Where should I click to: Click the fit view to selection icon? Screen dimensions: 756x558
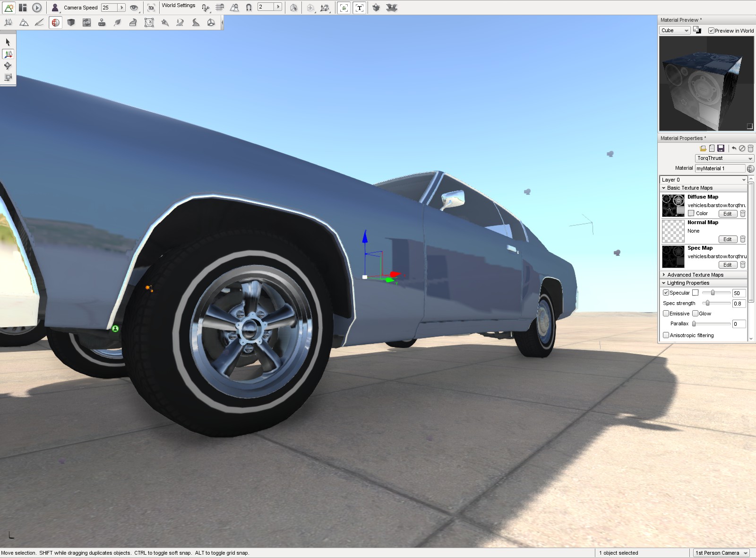tap(151, 8)
